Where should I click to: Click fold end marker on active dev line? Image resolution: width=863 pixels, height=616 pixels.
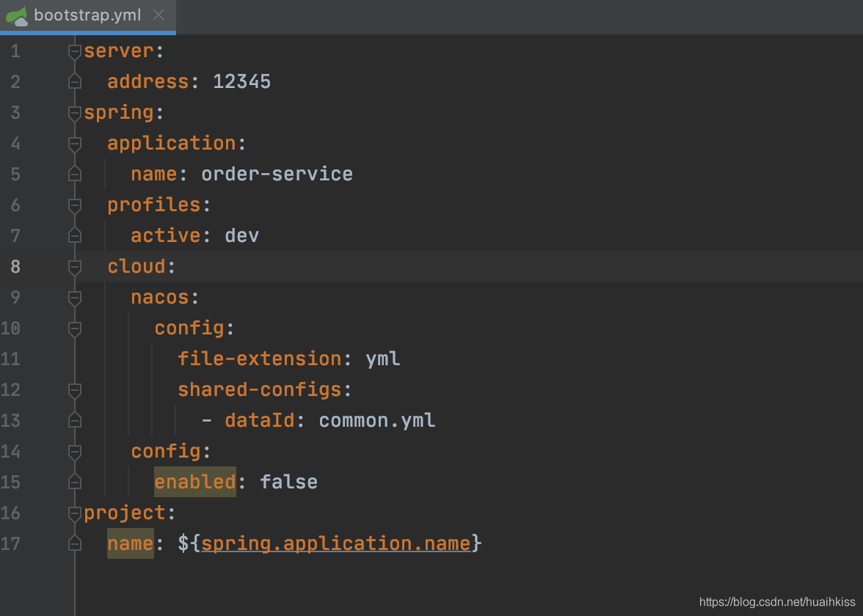pyautogui.click(x=75, y=236)
